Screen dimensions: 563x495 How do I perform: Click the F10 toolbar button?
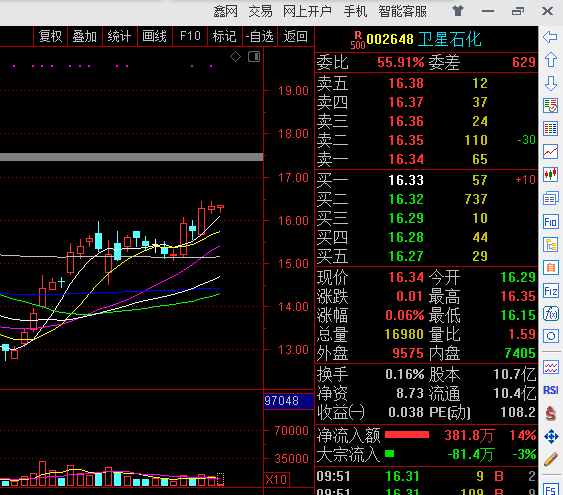190,36
